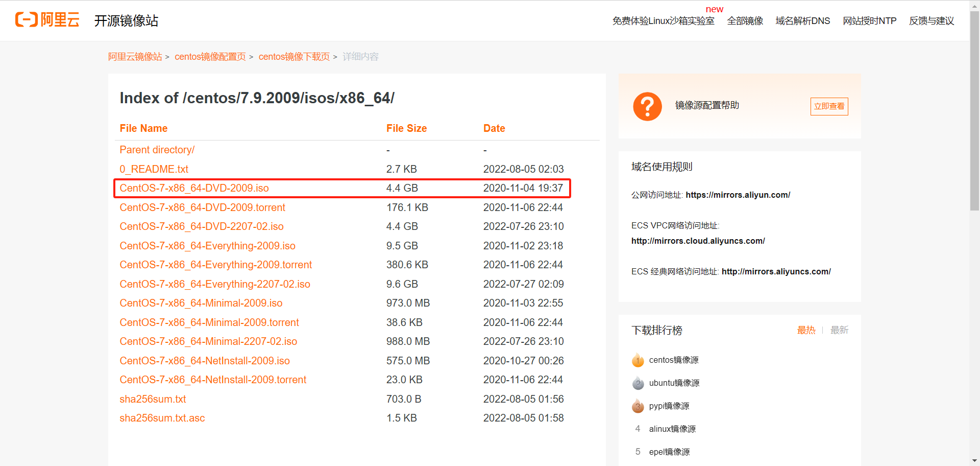Open 域名解析DNS in top navigation
This screenshot has width=980, height=466.
click(x=802, y=21)
